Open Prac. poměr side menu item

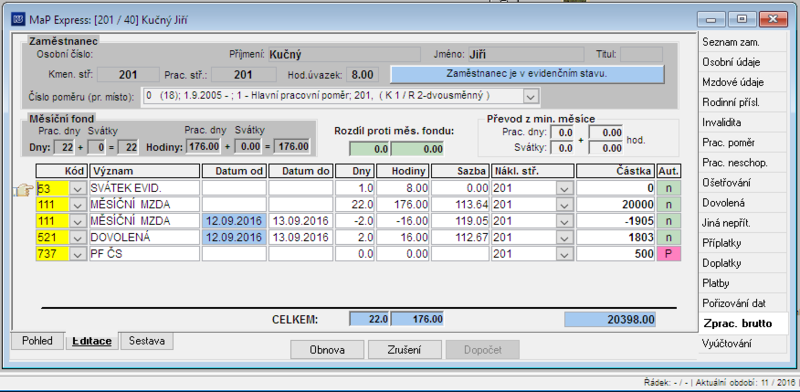742,142
